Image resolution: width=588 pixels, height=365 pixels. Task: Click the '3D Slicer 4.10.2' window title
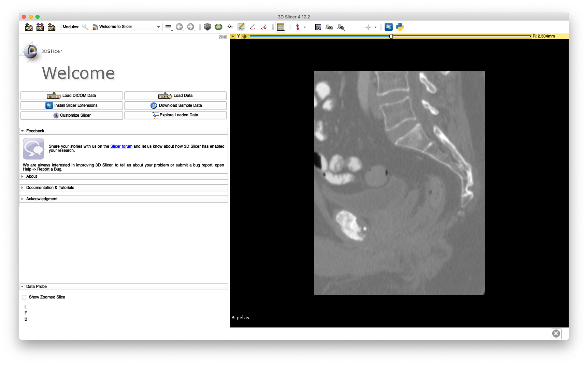(294, 17)
